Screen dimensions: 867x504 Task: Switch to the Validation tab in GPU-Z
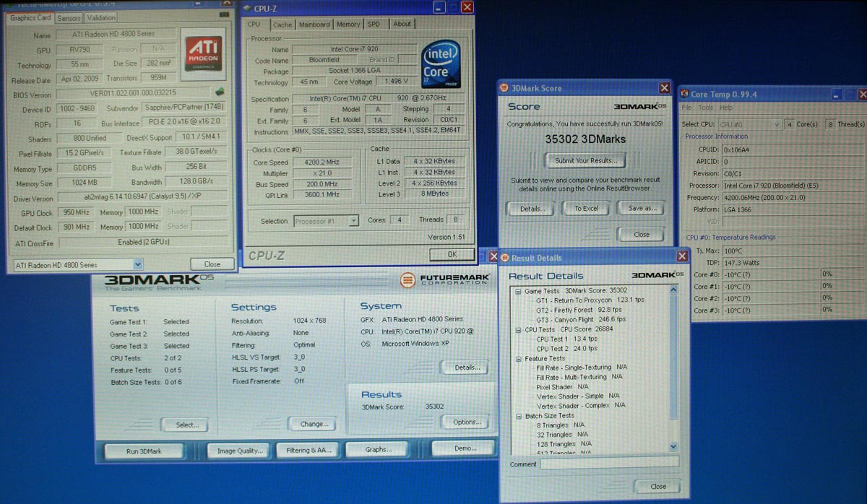pyautogui.click(x=100, y=17)
